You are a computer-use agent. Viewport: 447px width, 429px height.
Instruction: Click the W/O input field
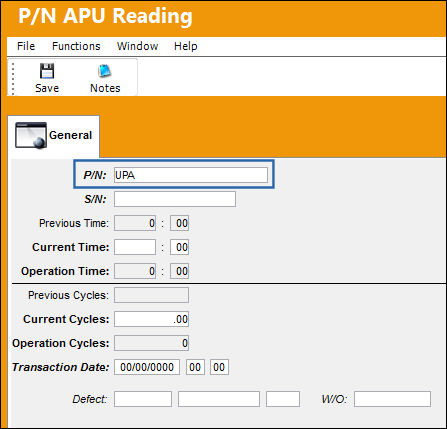point(392,399)
